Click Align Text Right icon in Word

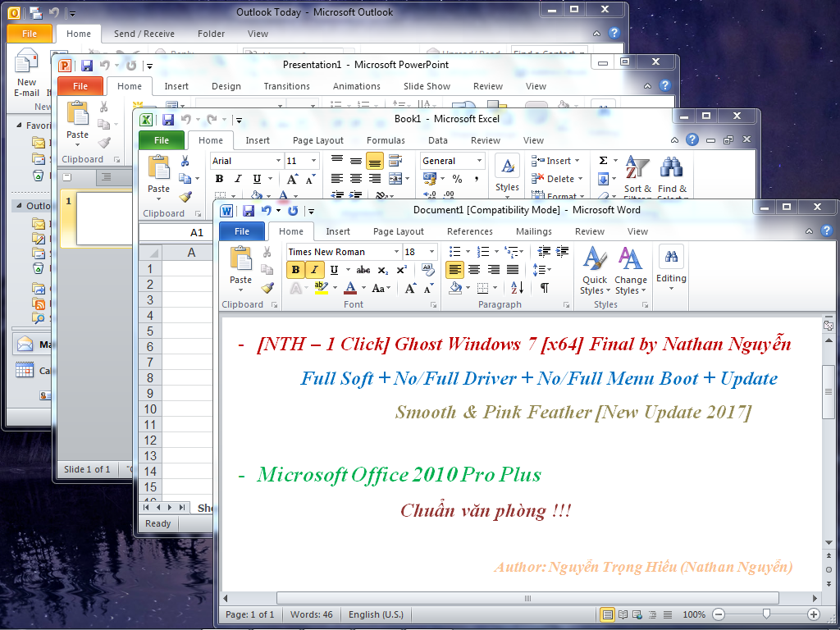pos(493,269)
